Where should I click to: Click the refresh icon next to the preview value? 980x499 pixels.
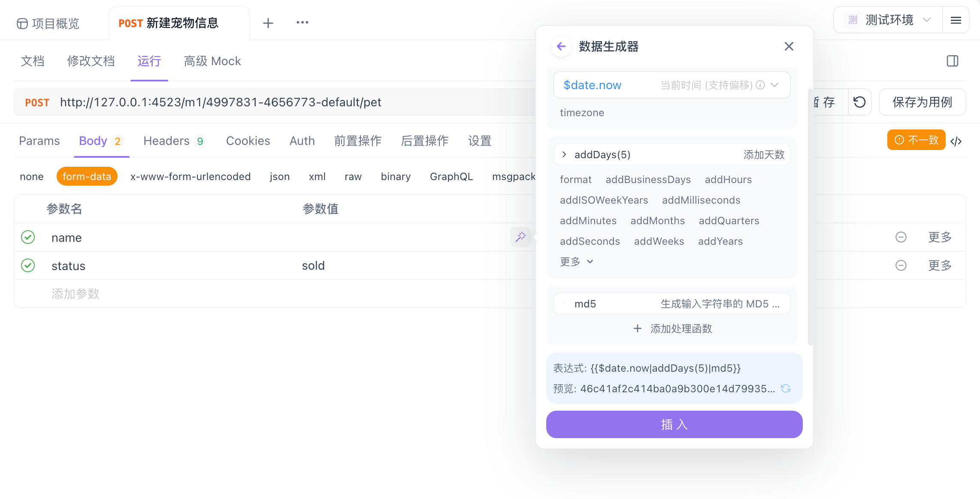point(786,389)
